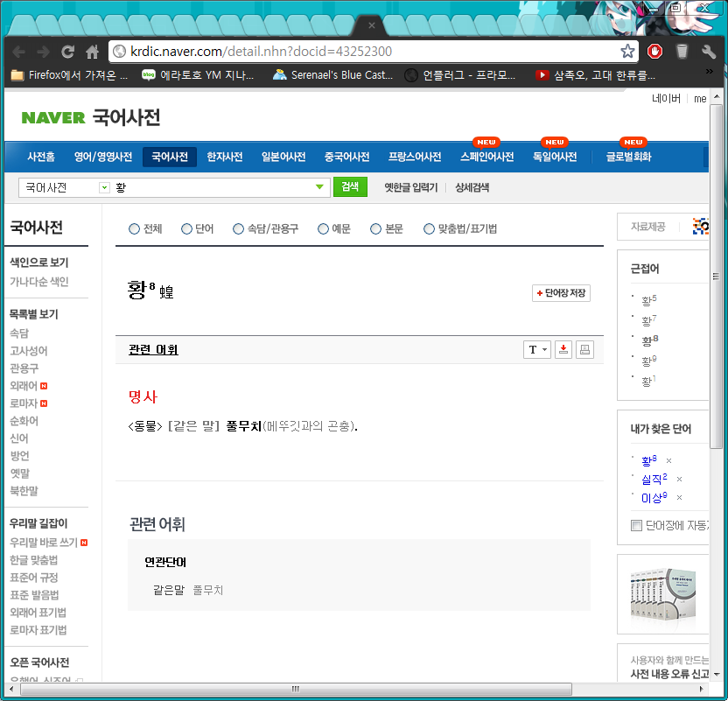
Task: Open the 황9 neighboring word
Action: (649, 361)
